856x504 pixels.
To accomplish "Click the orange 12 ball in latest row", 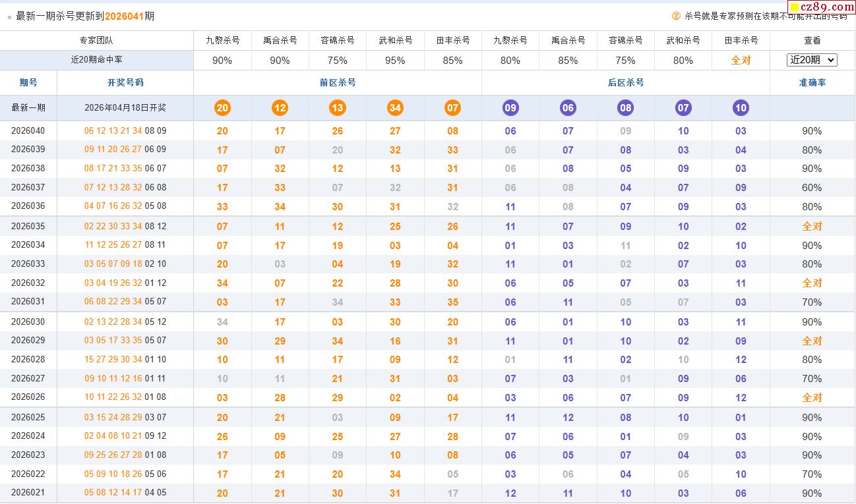I will pos(280,108).
